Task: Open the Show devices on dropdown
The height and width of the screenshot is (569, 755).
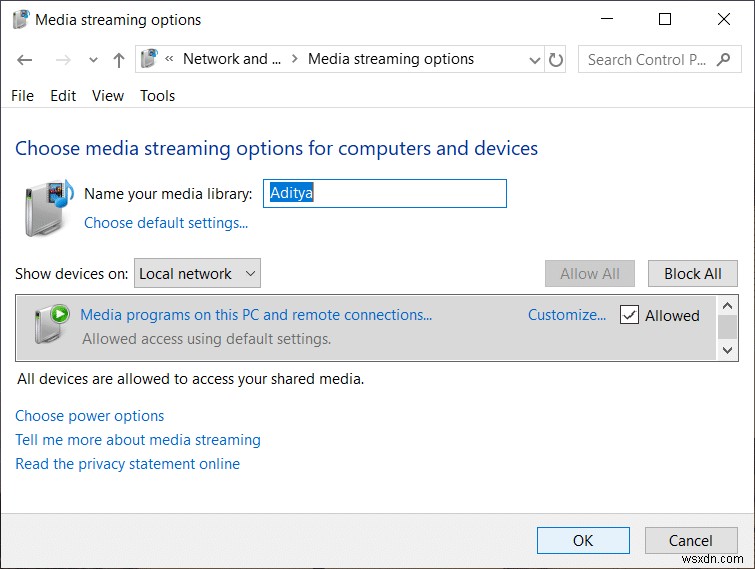Action: point(197,273)
